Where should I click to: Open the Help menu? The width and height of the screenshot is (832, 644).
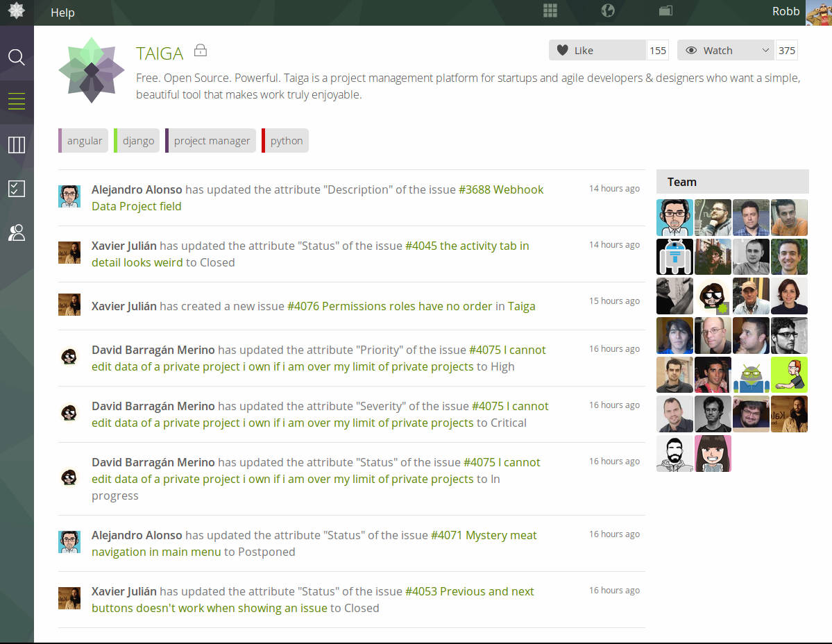(62, 12)
